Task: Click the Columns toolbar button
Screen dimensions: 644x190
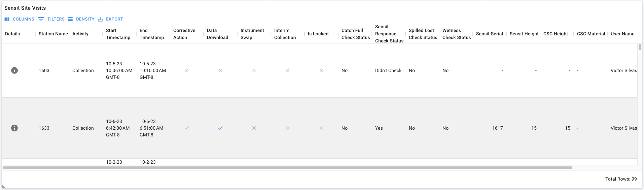Action: click(20, 19)
